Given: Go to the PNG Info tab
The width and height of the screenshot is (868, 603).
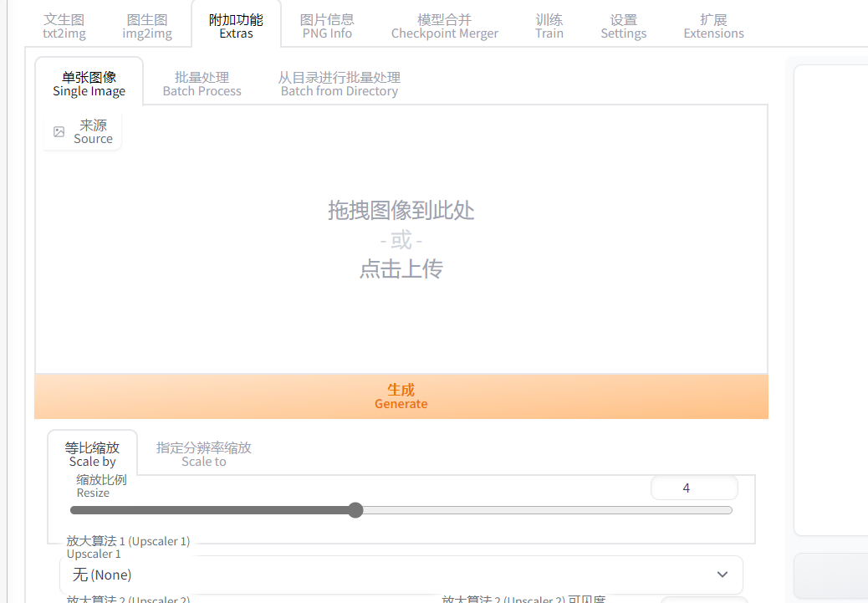Looking at the screenshot, I should pyautogui.click(x=327, y=27).
